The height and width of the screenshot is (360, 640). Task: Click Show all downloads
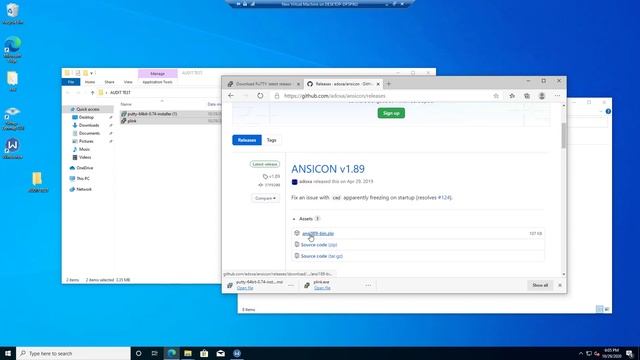[540, 285]
